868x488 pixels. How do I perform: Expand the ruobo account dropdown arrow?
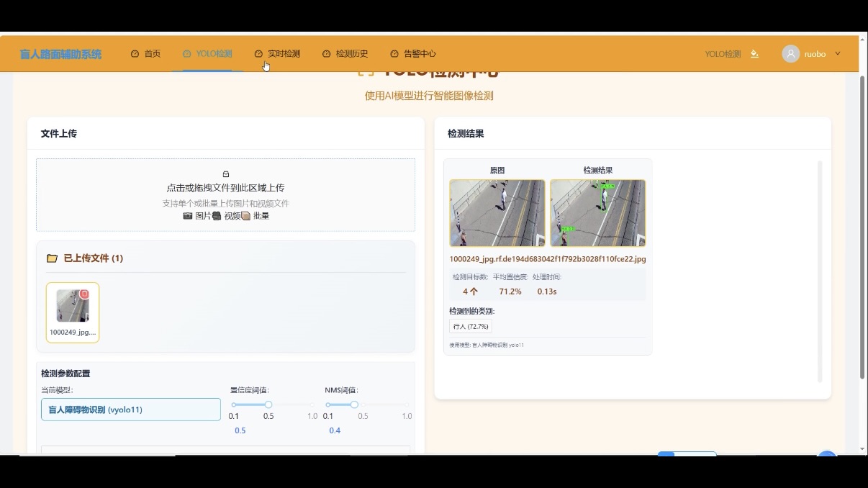coord(838,54)
